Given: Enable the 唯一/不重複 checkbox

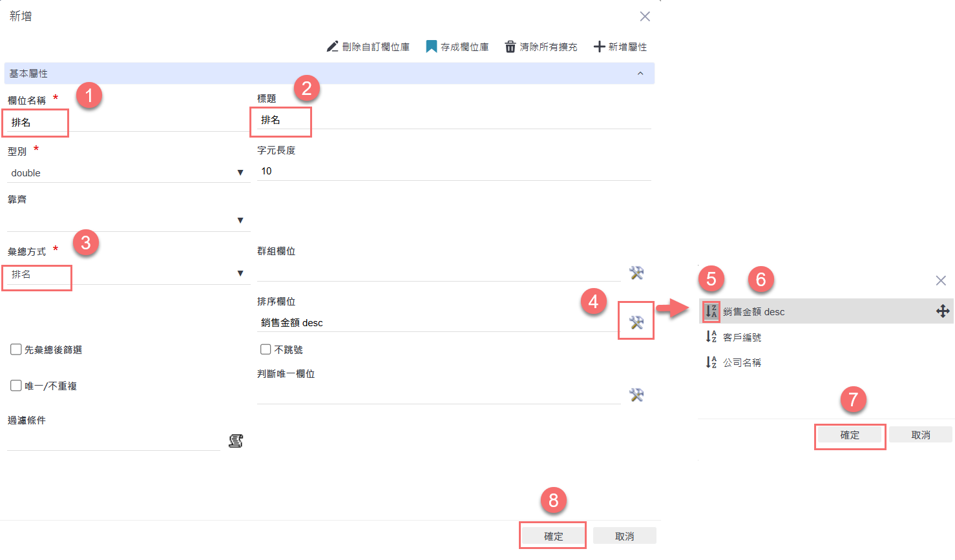Looking at the screenshot, I should click(16, 386).
